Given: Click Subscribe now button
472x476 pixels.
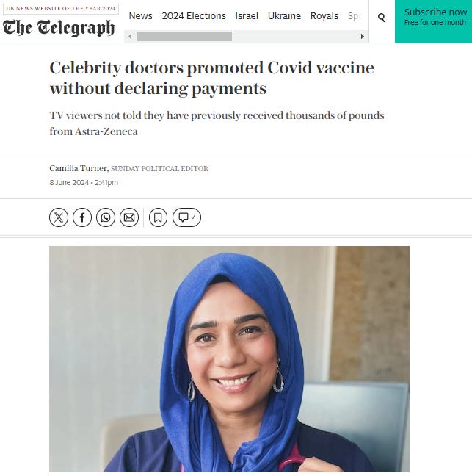Looking at the screenshot, I should (x=434, y=21).
